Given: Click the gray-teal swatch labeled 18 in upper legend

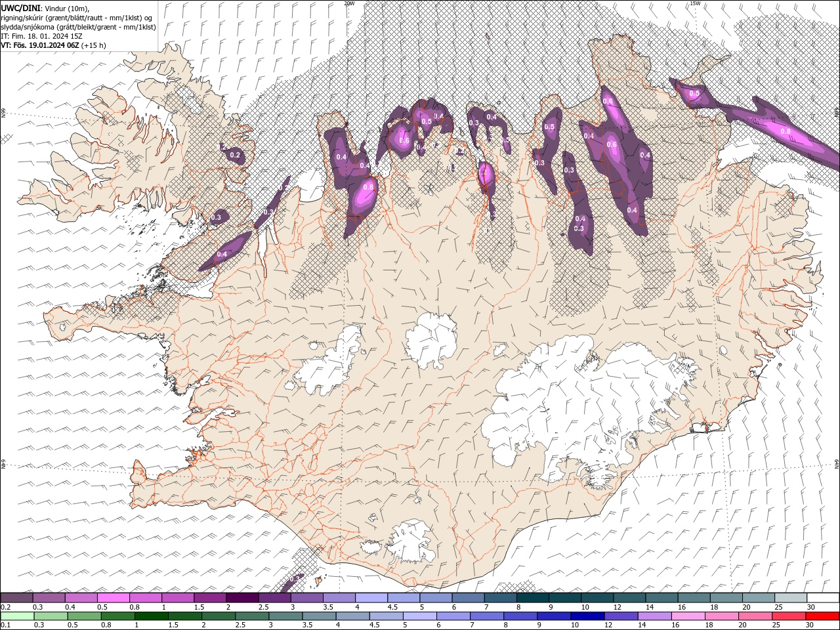Looking at the screenshot, I should pos(726,597).
